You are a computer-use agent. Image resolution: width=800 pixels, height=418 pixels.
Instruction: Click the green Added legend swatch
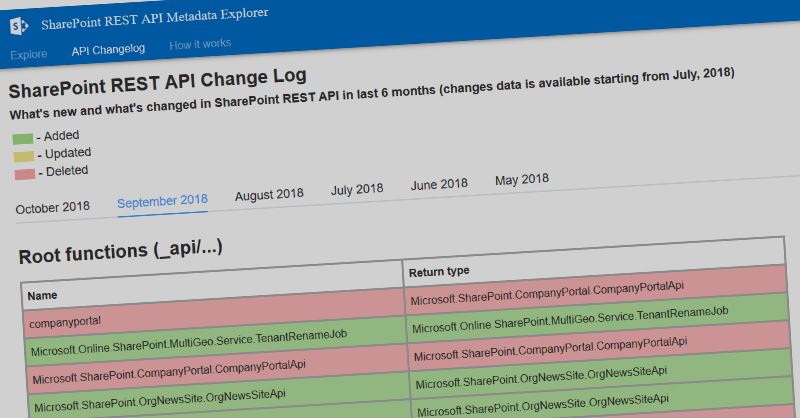[x=23, y=138]
